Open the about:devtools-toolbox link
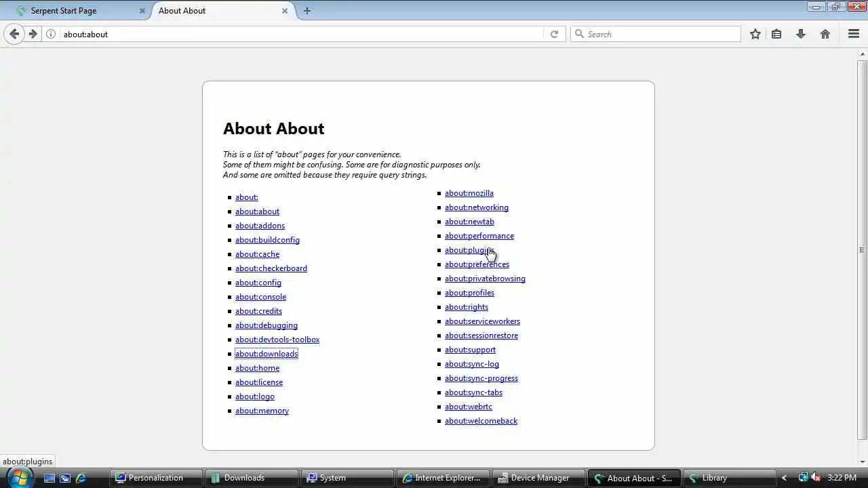The height and width of the screenshot is (488, 868). (x=277, y=340)
